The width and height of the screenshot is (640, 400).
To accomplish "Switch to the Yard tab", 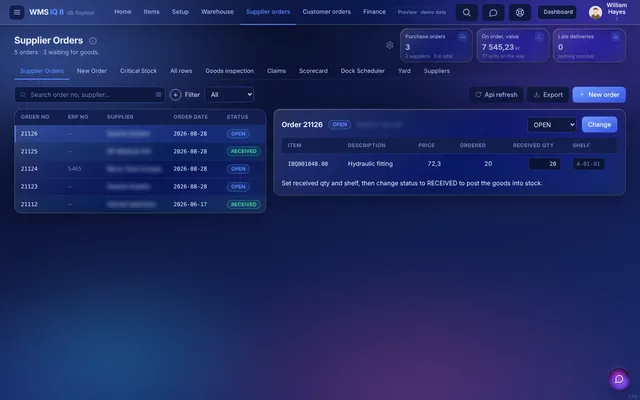I will pos(404,71).
